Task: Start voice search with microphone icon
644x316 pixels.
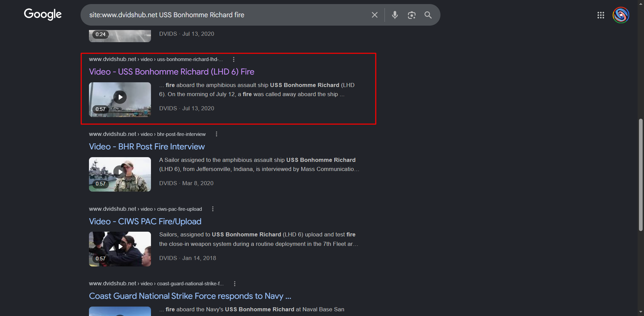Action: tap(395, 15)
